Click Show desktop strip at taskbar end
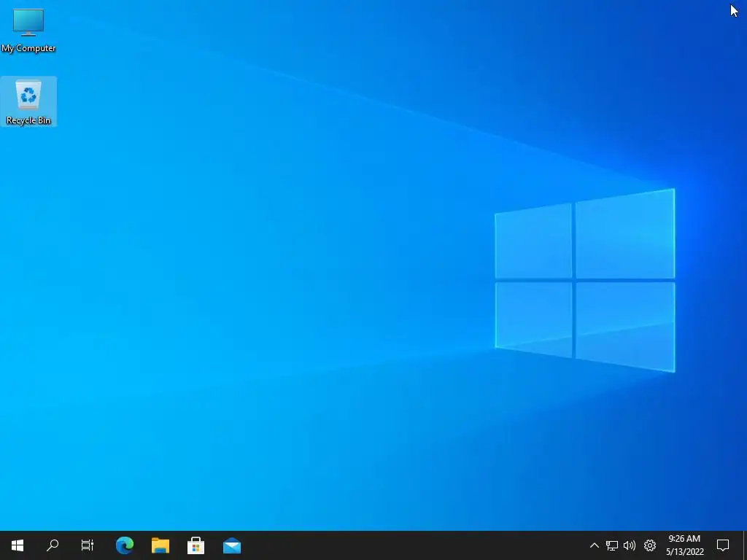Image resolution: width=747 pixels, height=560 pixels. [745, 545]
